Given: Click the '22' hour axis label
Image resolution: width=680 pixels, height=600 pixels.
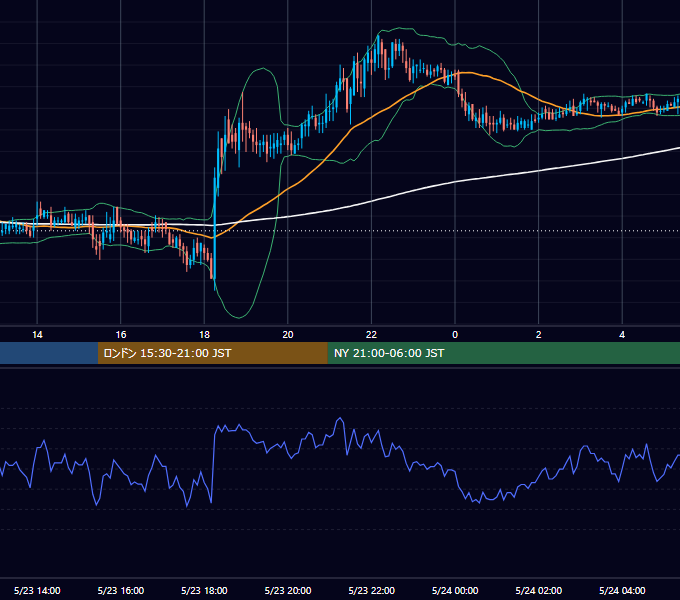Looking at the screenshot, I should click(371, 335).
